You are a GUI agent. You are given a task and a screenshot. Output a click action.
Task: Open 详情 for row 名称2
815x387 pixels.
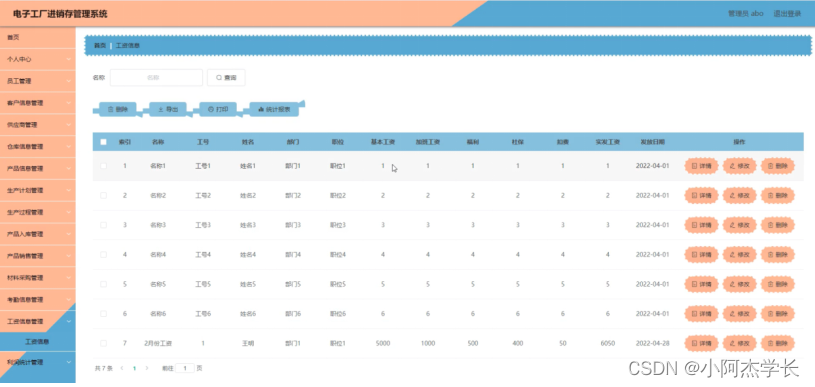702,196
